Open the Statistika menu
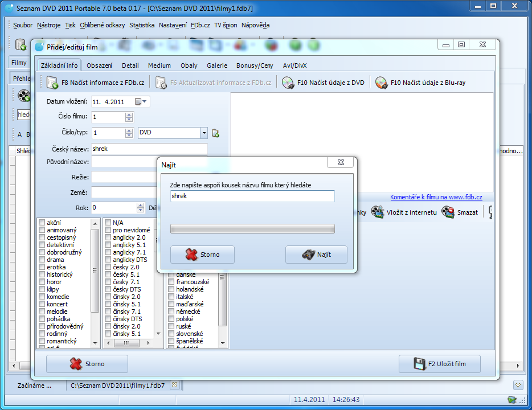The image size is (532, 410). point(142,25)
